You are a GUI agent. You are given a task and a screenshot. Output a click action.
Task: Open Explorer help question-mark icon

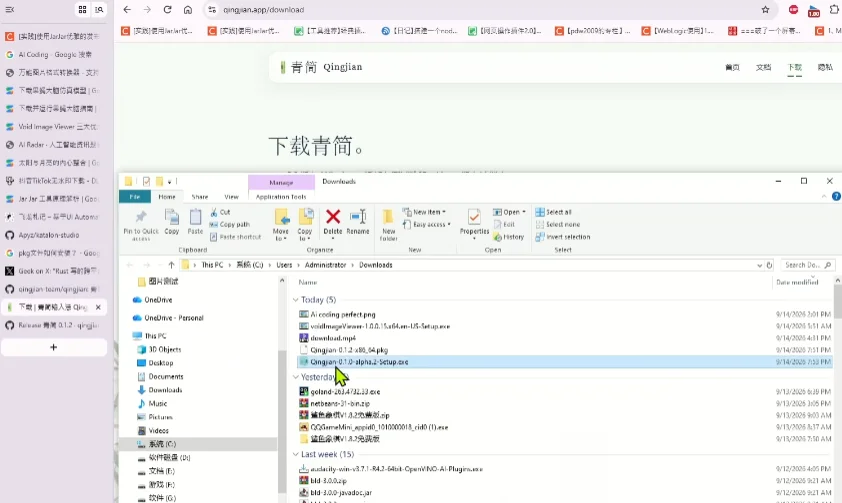tap(836, 196)
